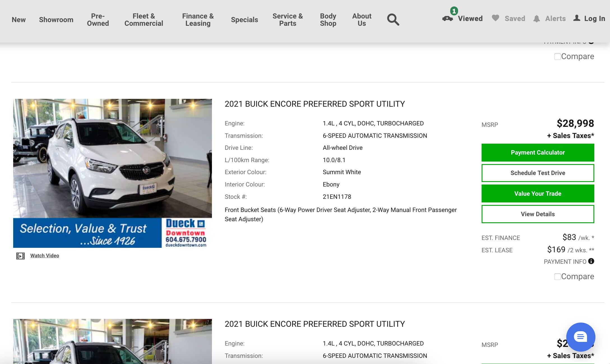Click the Summit White exterior colour value
Image resolution: width=610 pixels, height=364 pixels.
coord(342,172)
